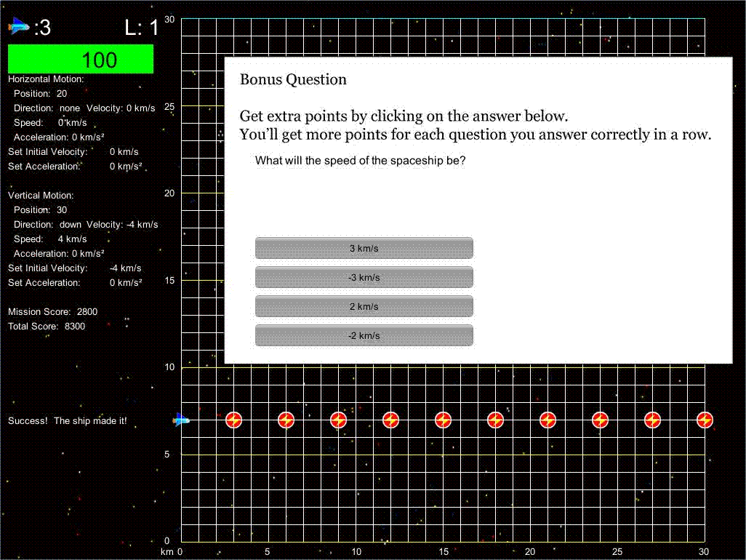Click the energy orb at 27 km
The height and width of the screenshot is (560, 746).
tap(652, 420)
